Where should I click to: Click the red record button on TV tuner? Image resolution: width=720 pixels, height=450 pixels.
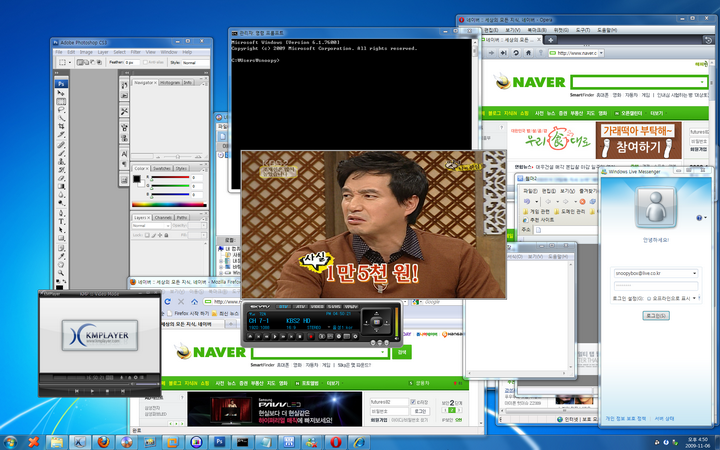pos(311,337)
